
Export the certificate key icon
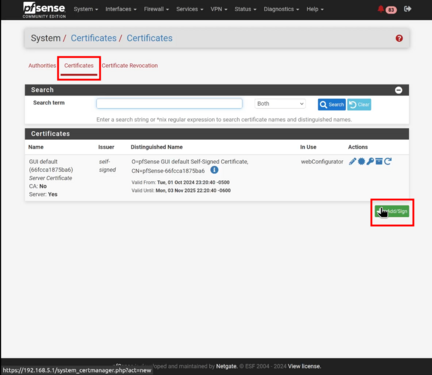tap(370, 162)
